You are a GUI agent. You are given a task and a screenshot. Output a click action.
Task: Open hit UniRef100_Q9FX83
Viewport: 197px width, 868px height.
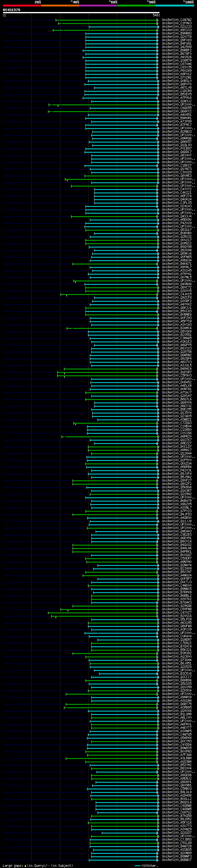(x=176, y=40)
